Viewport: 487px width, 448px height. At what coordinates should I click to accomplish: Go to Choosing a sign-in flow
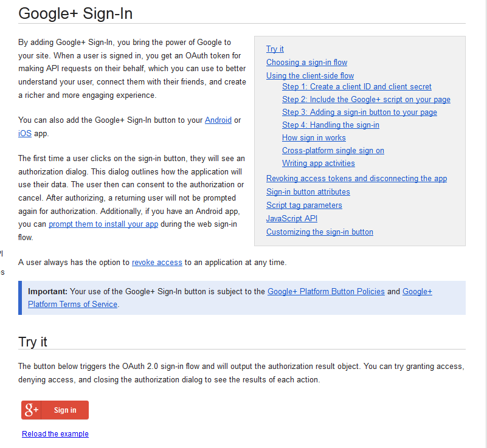306,63
